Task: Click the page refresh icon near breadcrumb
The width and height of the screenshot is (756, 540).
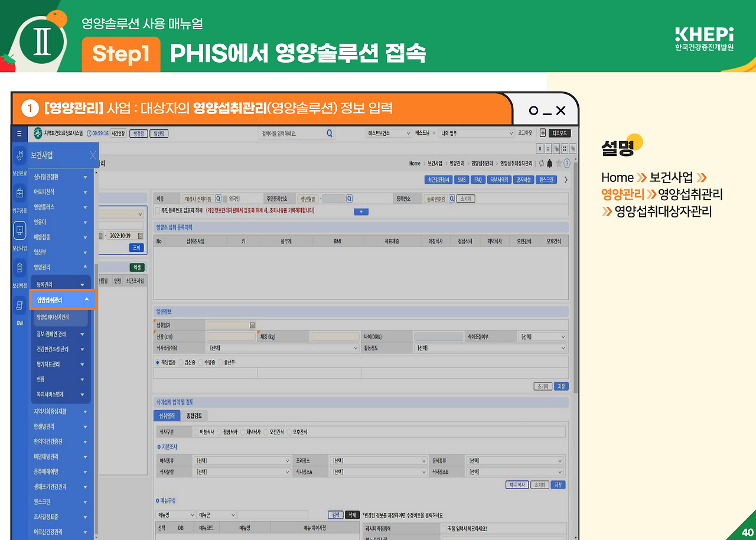Action: click(542, 164)
